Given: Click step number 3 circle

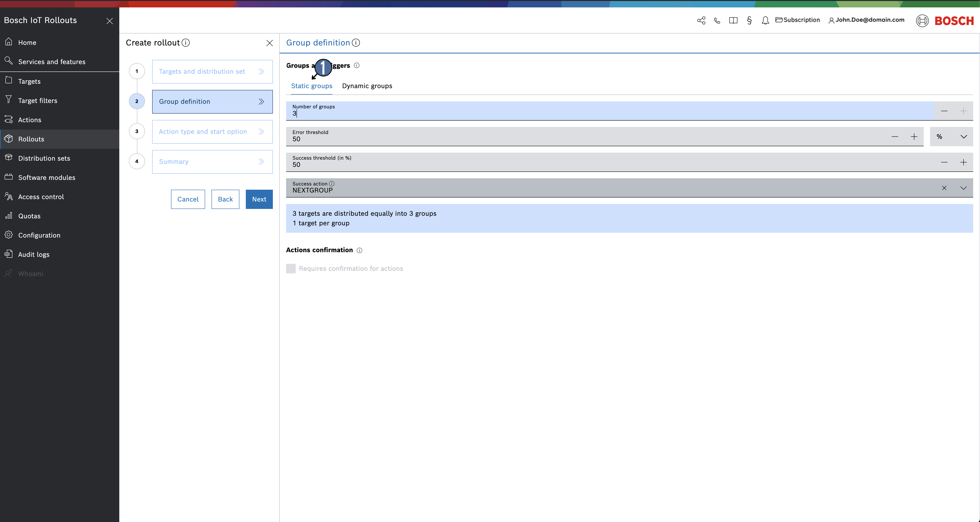Looking at the screenshot, I should click(x=137, y=131).
